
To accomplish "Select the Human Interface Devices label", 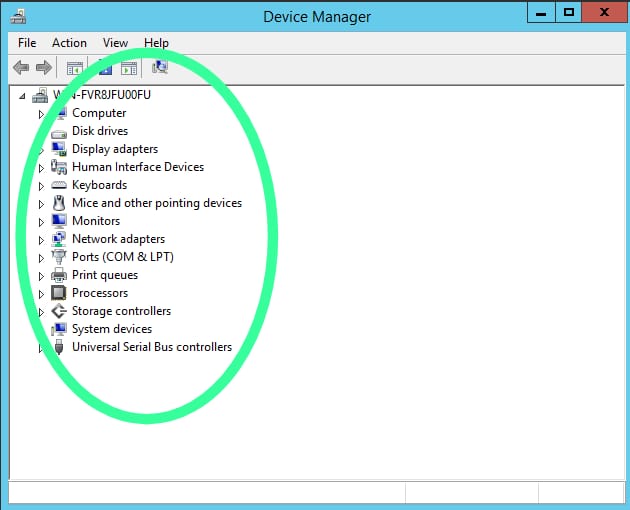I will click(x=138, y=167).
